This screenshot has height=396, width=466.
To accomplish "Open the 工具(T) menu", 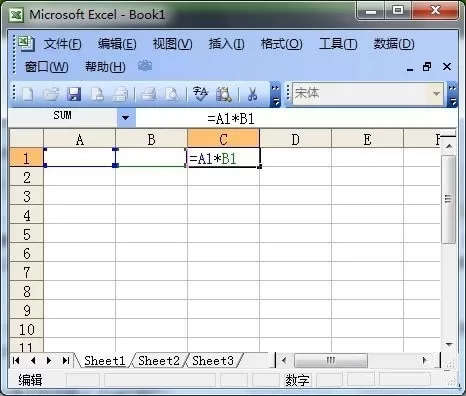I will tap(338, 44).
